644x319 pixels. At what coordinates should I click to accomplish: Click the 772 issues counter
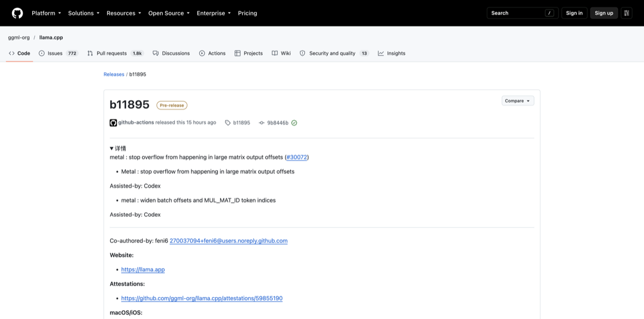point(72,53)
